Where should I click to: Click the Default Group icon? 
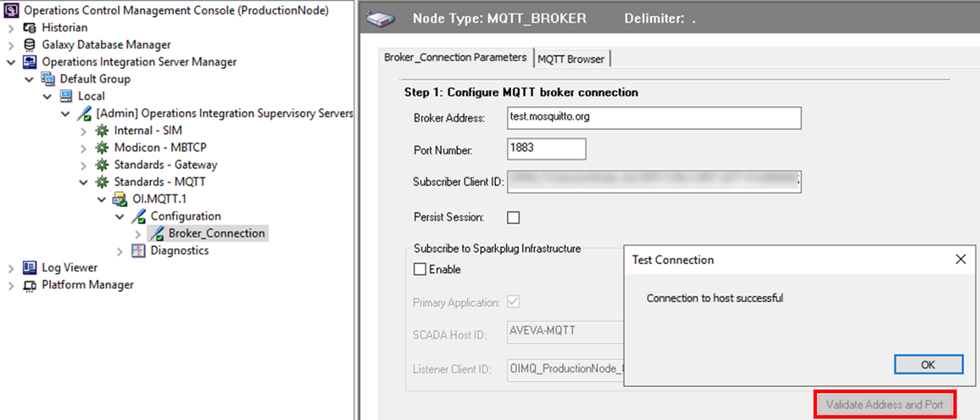pos(48,79)
